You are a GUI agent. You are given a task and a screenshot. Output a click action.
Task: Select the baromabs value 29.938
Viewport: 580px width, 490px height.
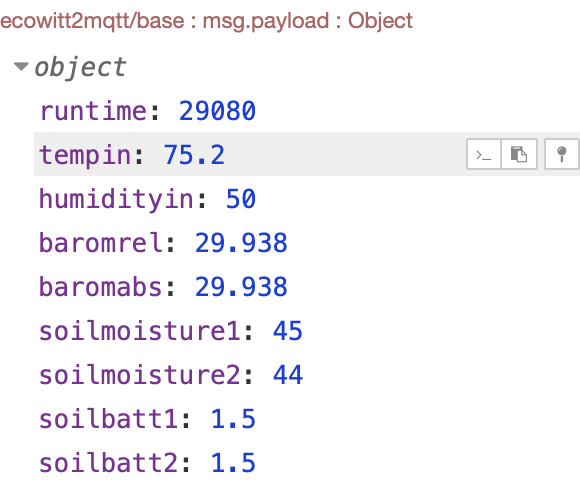tap(241, 287)
